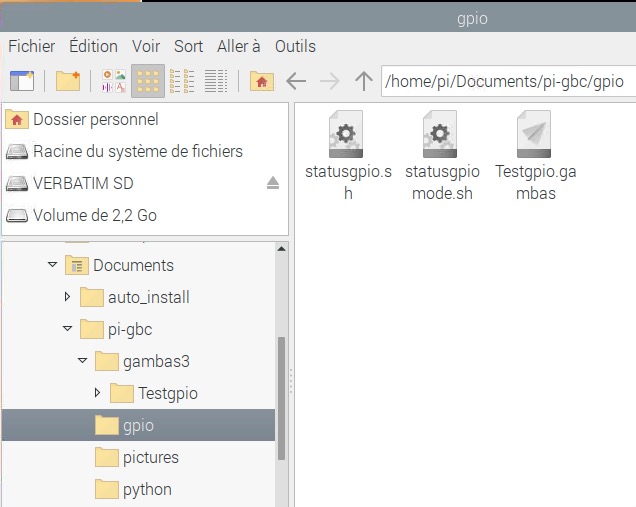
Task: Expand the auto_install folder node
Action: click(x=67, y=297)
